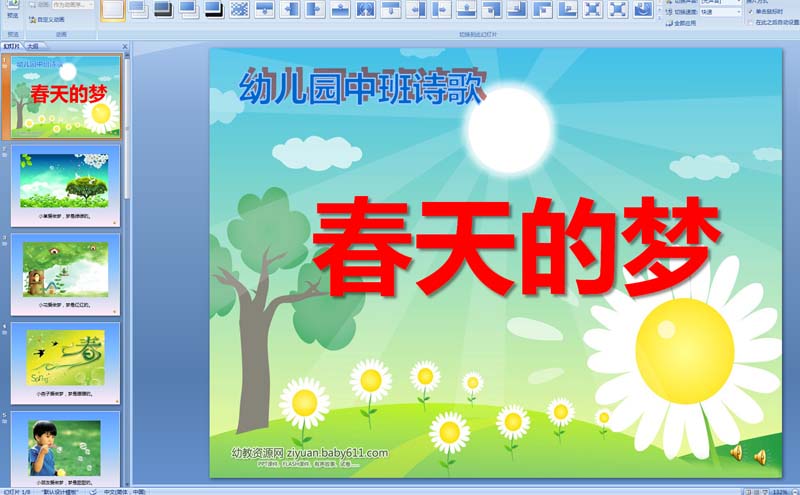Apply the Wipe Left transition

(290, 9)
